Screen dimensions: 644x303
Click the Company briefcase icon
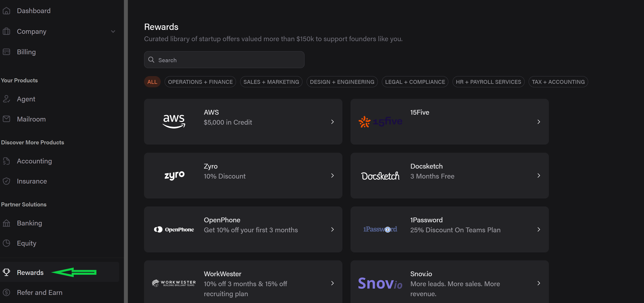(6, 32)
